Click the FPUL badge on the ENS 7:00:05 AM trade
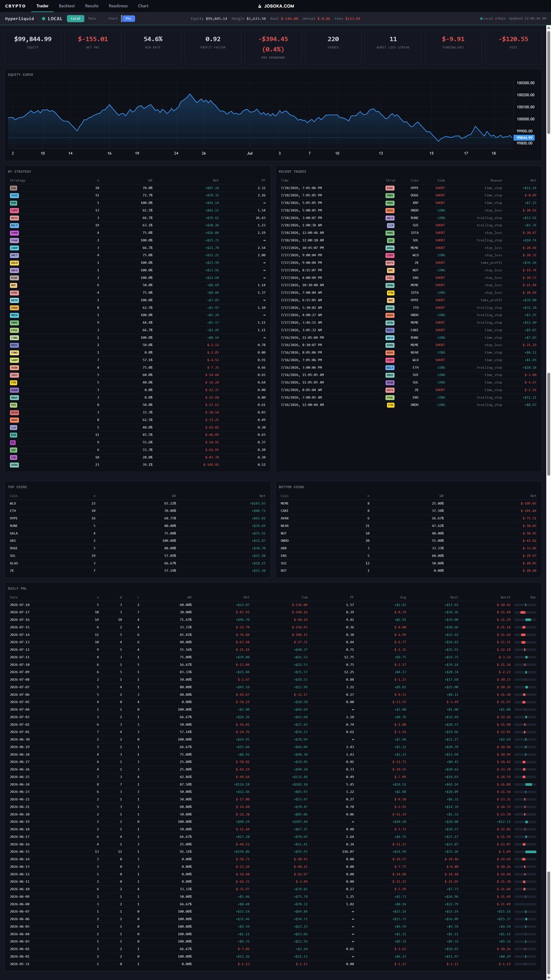 pyautogui.click(x=390, y=397)
